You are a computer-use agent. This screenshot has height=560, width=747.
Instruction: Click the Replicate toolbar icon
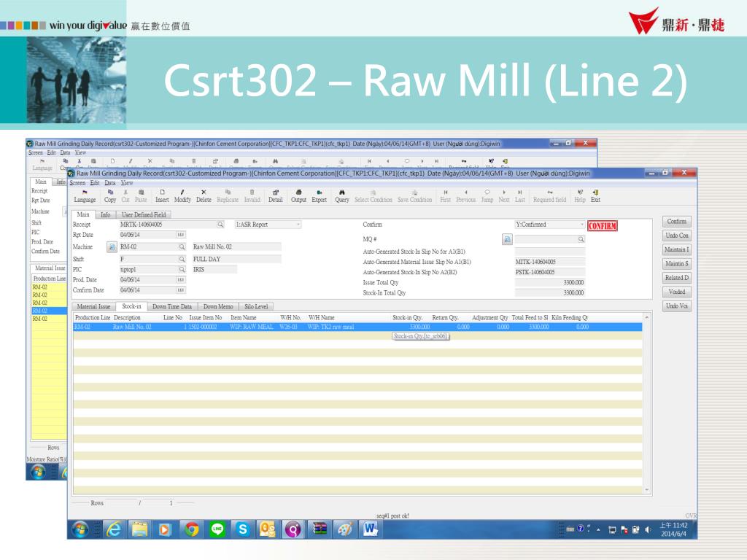click(228, 192)
